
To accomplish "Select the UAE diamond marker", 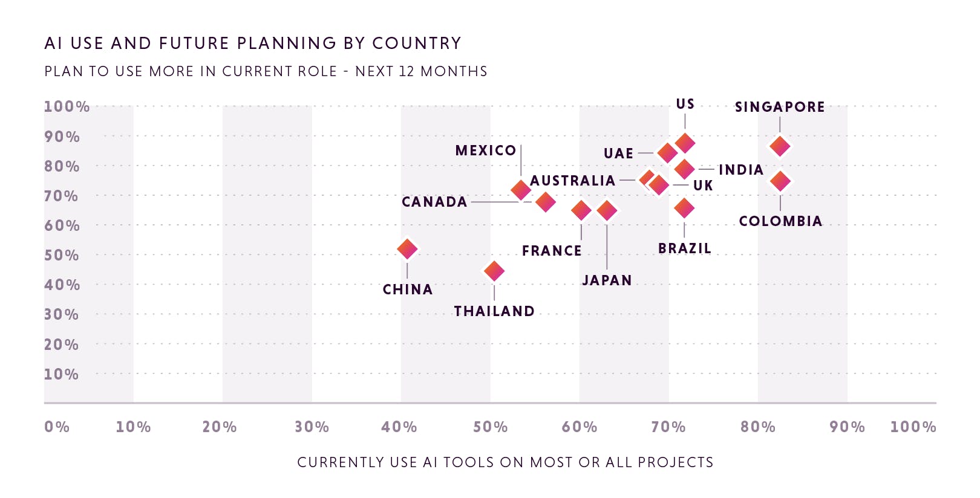I will coord(667,153).
